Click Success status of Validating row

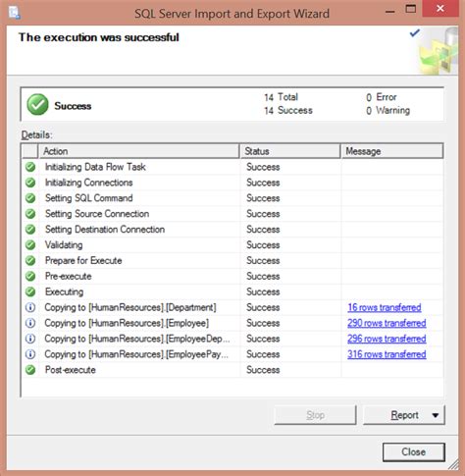[x=263, y=245]
